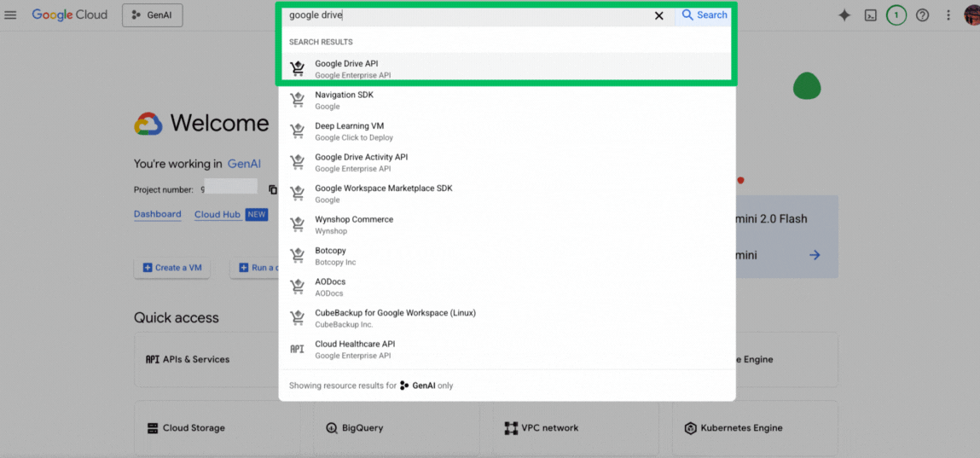The image size is (980, 458).
Task: Open the GenAI project picker dropdown
Action: pyautogui.click(x=152, y=15)
